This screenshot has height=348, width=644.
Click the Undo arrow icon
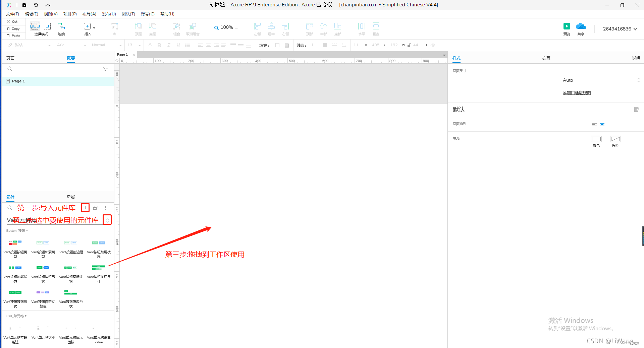pyautogui.click(x=36, y=5)
